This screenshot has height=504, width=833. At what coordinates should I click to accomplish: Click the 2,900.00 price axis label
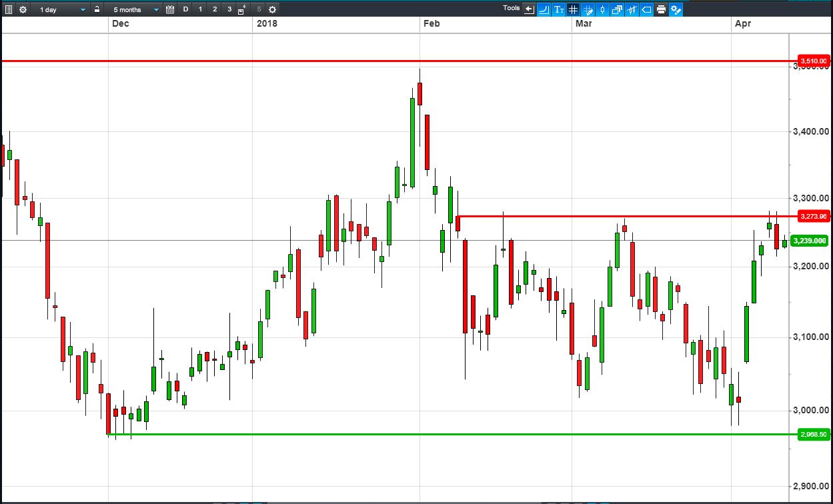tap(810, 486)
